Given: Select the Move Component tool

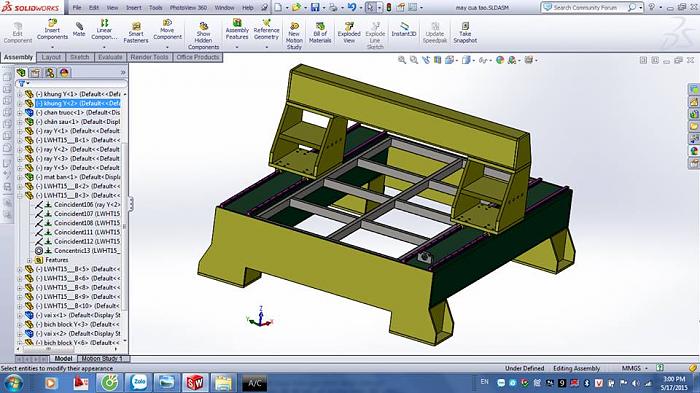Looking at the screenshot, I should pos(167,30).
